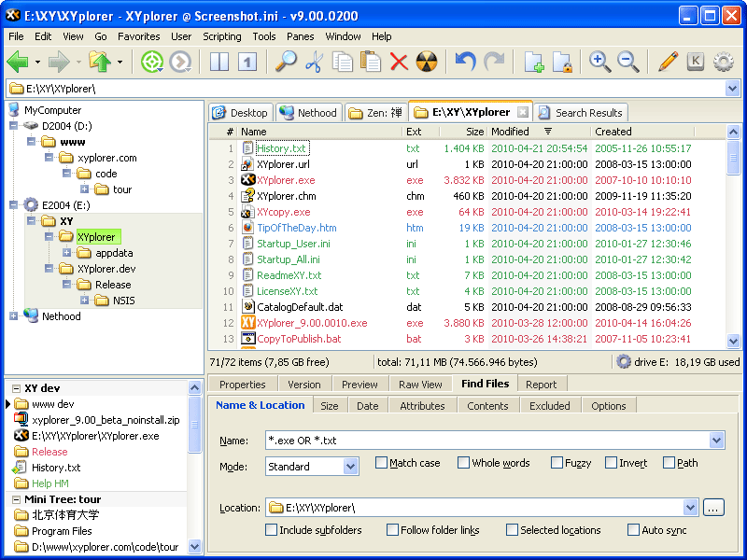Click the Zoom Out magnifier icon
Image resolution: width=747 pixels, height=560 pixels.
coord(628,62)
